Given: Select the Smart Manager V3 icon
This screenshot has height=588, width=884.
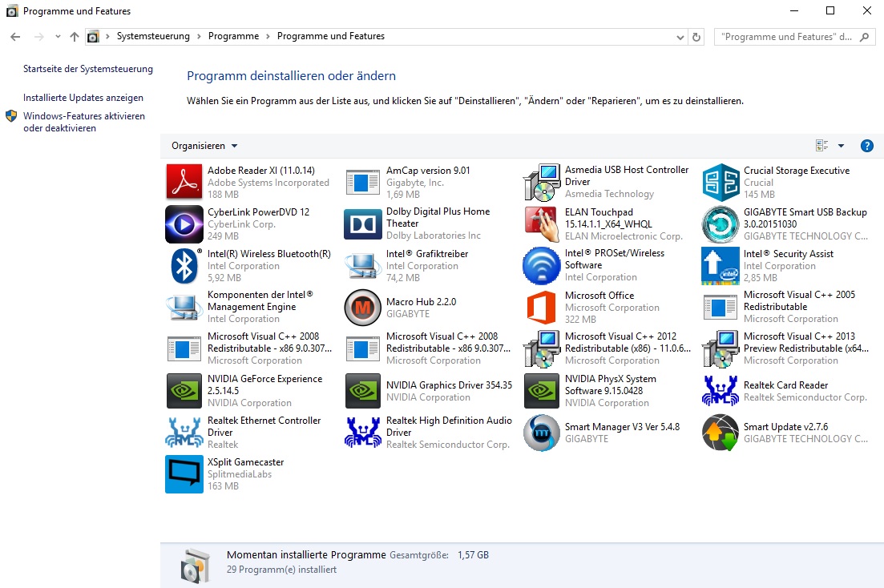Looking at the screenshot, I should pos(542,433).
